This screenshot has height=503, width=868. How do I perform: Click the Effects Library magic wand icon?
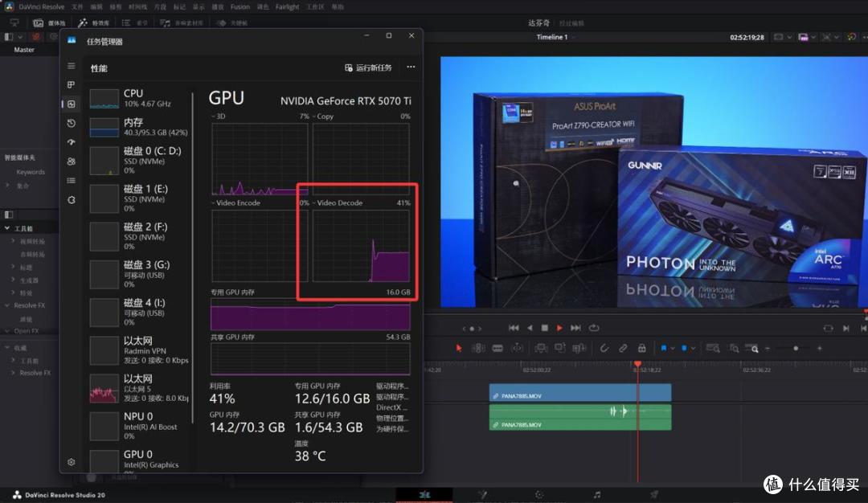point(83,22)
